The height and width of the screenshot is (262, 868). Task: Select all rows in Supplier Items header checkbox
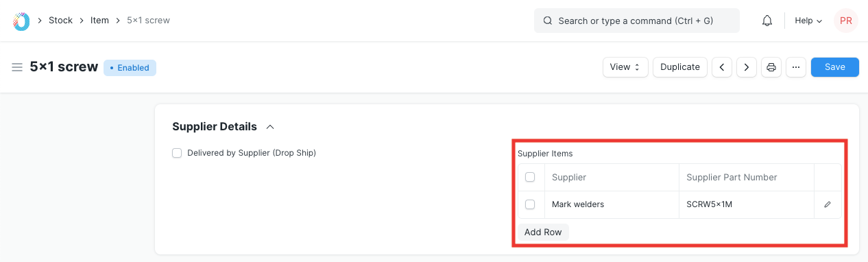point(530,177)
